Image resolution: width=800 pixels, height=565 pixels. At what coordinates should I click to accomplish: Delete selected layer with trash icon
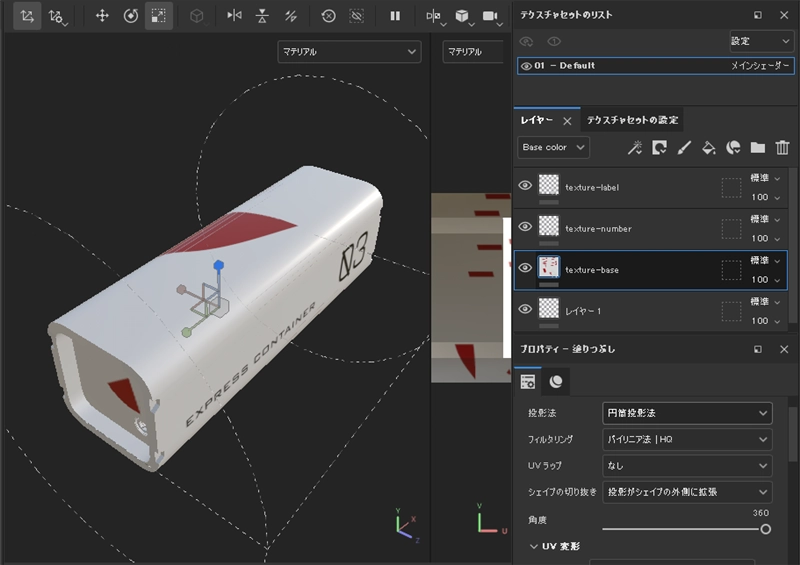pyautogui.click(x=782, y=147)
